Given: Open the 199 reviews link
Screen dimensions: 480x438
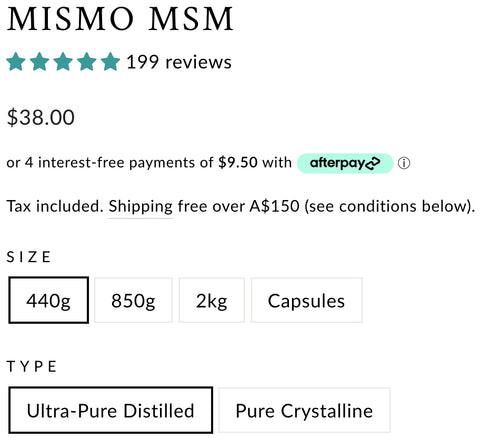Looking at the screenshot, I should click(179, 62).
